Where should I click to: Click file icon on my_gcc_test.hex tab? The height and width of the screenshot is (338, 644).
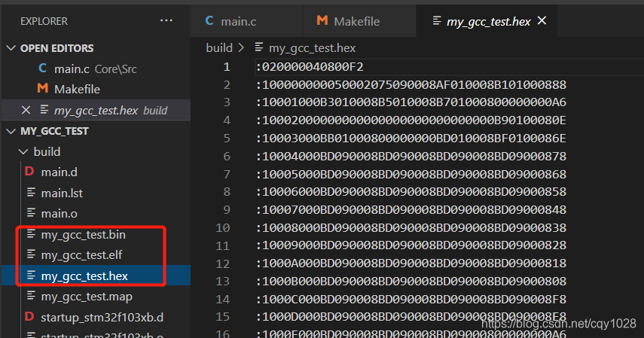(x=437, y=20)
